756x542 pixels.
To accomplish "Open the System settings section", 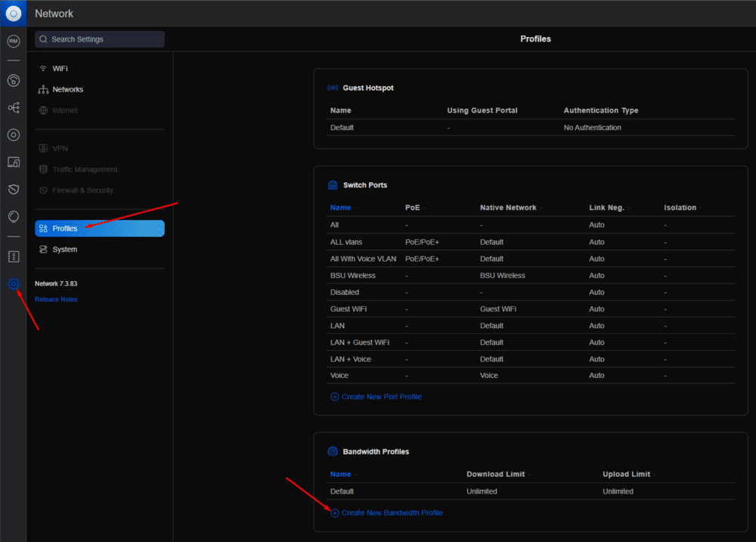I will tap(100, 249).
